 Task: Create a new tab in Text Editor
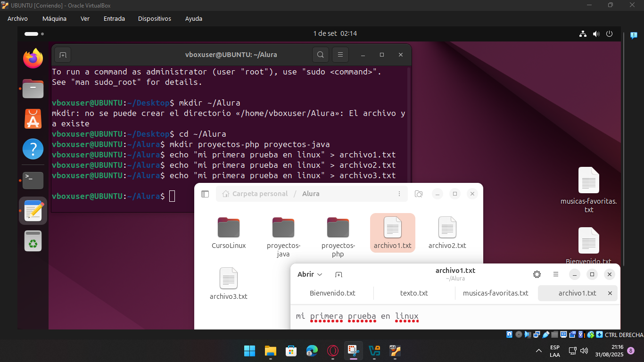click(x=339, y=274)
